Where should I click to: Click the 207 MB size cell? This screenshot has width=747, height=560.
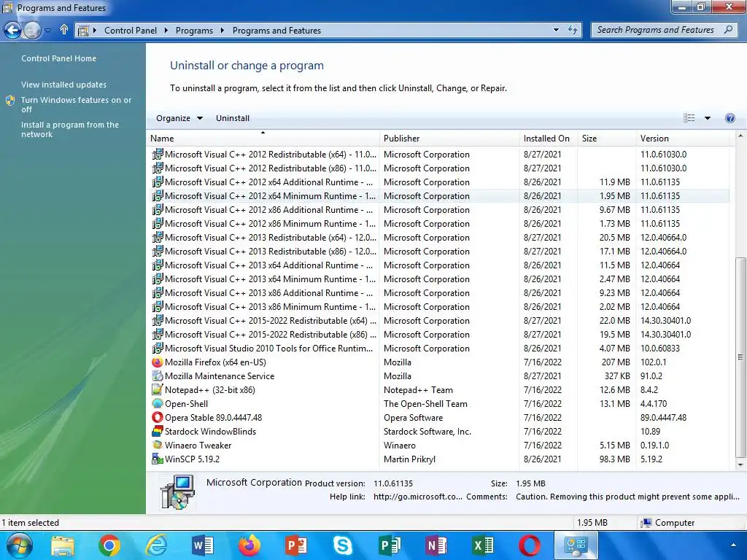615,362
